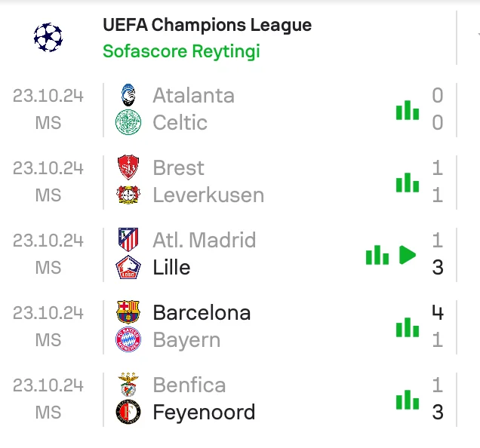This screenshot has width=480, height=448.
Task: Select the Bayern team name
Action: (186, 340)
